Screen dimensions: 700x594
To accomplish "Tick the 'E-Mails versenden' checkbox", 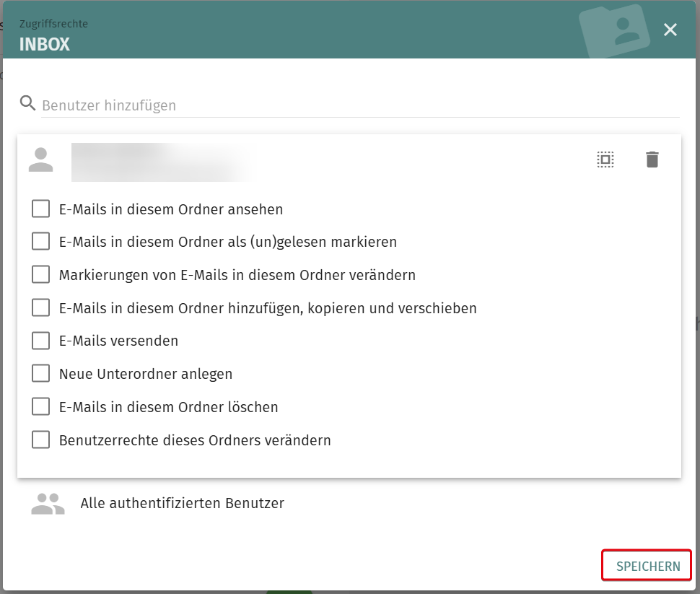I will 41,341.
